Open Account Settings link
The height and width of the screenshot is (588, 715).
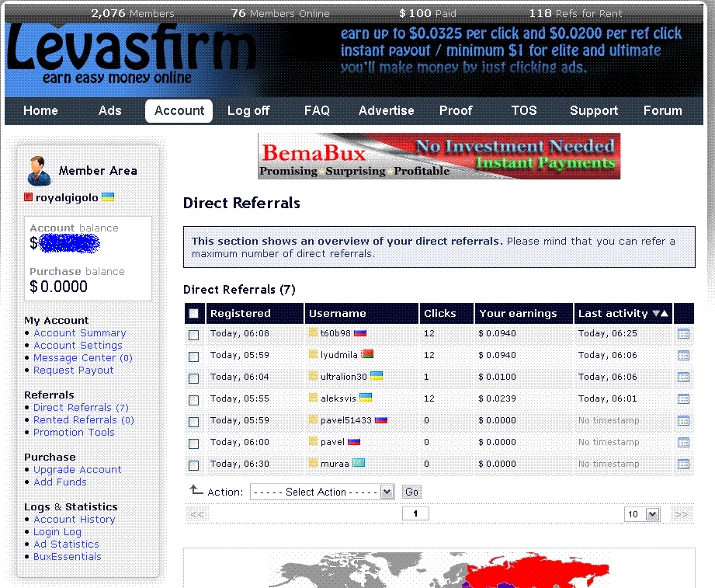[x=78, y=346]
